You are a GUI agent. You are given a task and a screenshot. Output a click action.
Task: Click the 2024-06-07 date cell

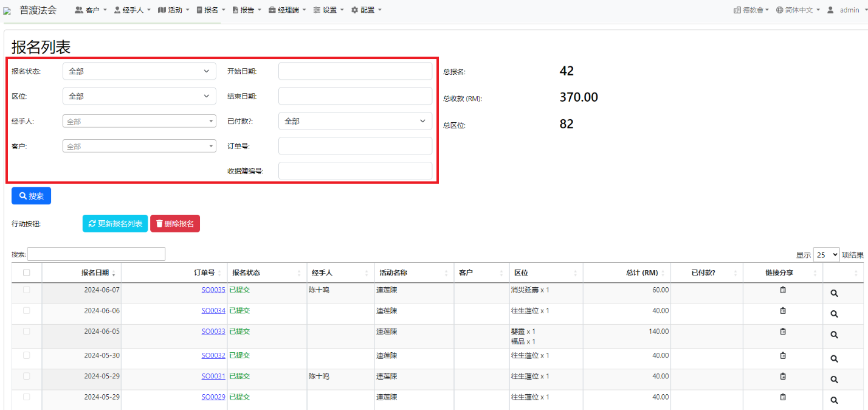click(x=81, y=293)
